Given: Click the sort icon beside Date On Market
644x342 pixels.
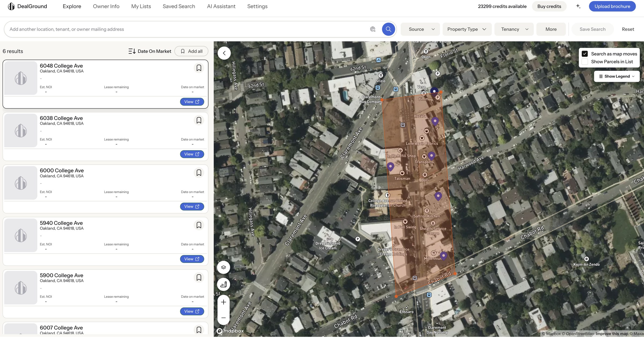Looking at the screenshot, I should (132, 51).
